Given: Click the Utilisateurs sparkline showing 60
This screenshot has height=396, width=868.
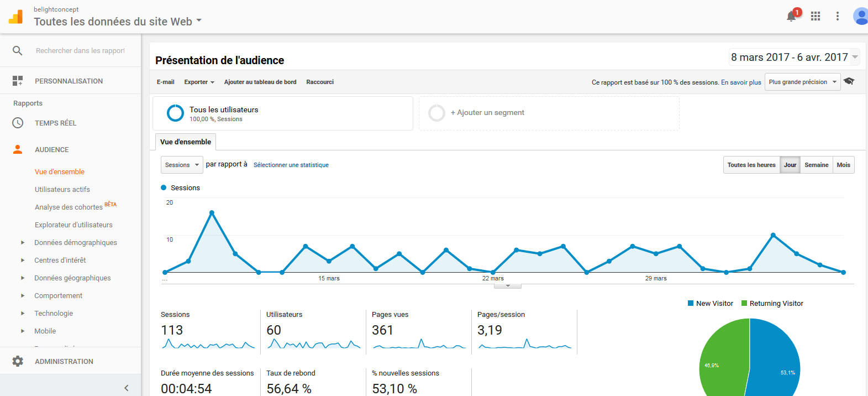Looking at the screenshot, I should tap(314, 344).
